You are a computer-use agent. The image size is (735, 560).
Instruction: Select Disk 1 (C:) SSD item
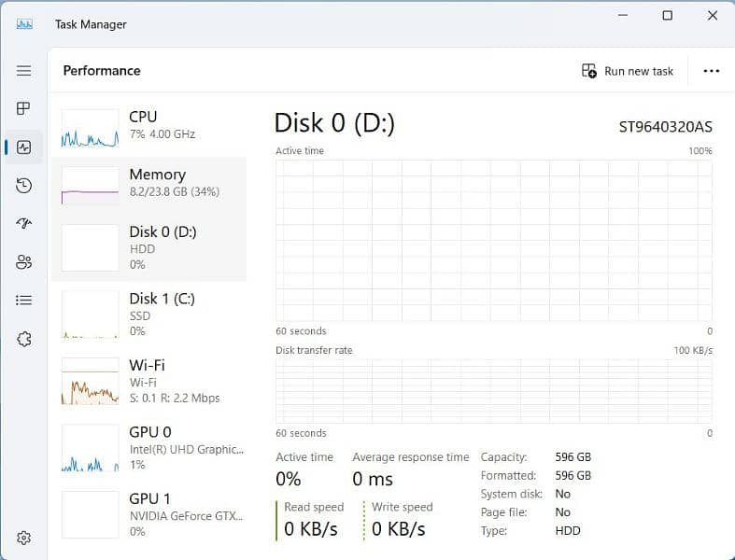click(149, 315)
